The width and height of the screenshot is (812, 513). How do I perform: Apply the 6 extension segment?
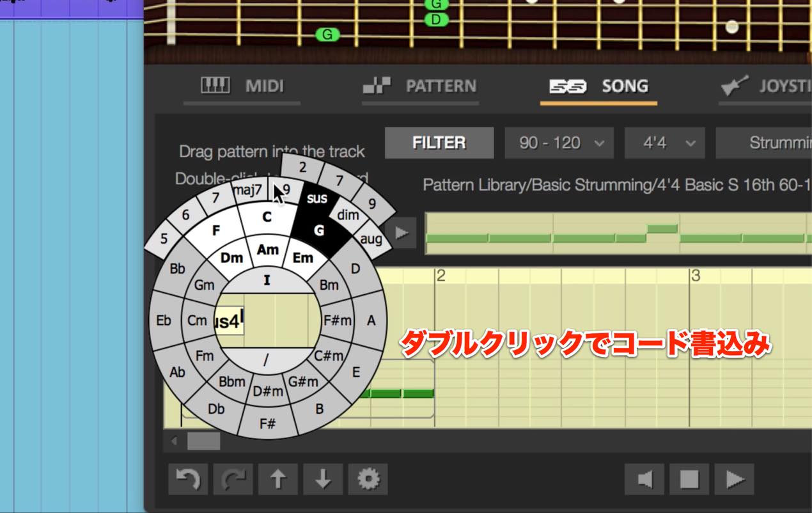[185, 216]
